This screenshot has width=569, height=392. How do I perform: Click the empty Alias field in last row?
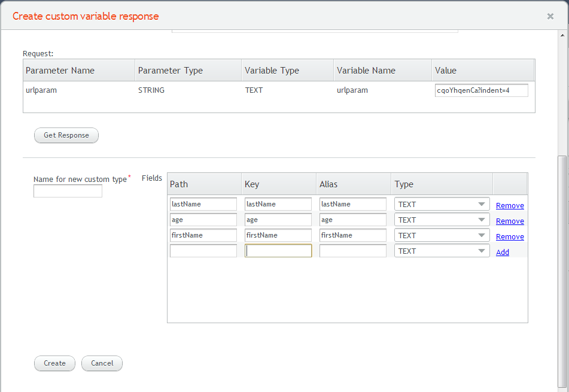[x=353, y=251]
